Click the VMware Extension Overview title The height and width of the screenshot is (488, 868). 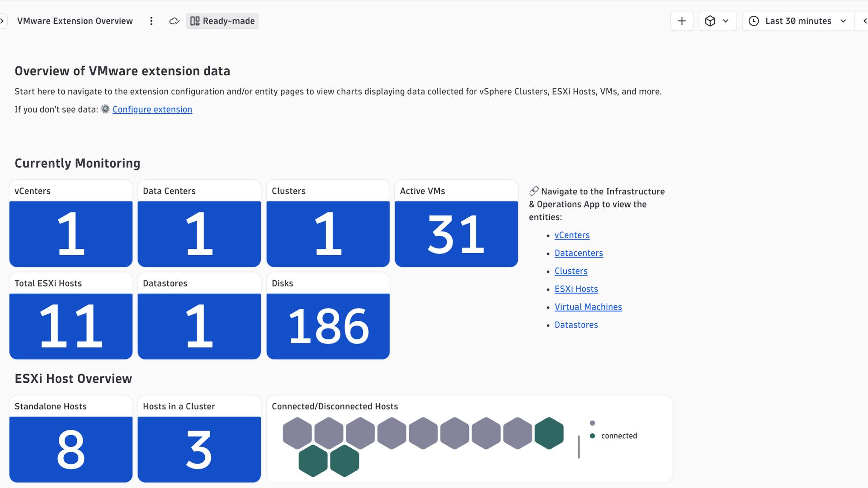click(75, 21)
